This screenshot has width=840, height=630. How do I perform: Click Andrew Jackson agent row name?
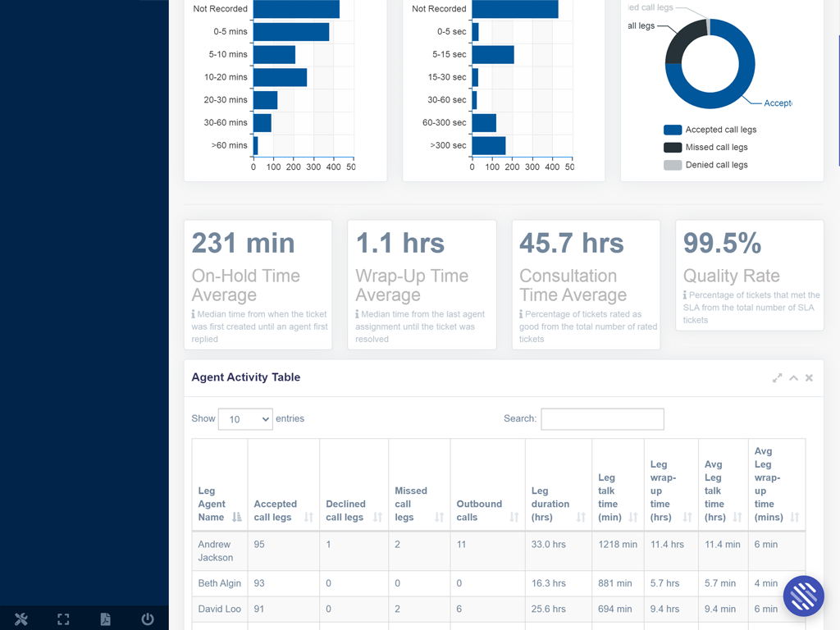click(215, 550)
